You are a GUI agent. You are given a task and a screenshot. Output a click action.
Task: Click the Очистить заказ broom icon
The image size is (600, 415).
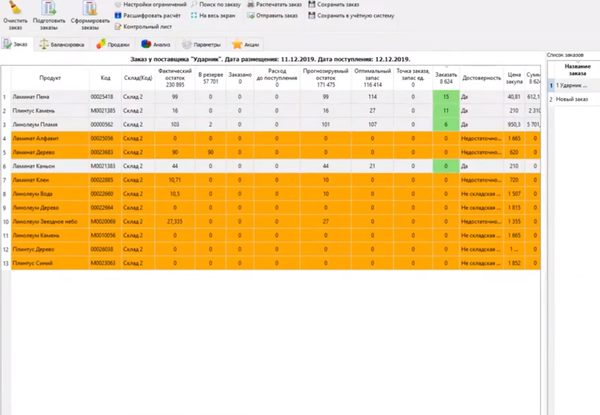pyautogui.click(x=15, y=8)
